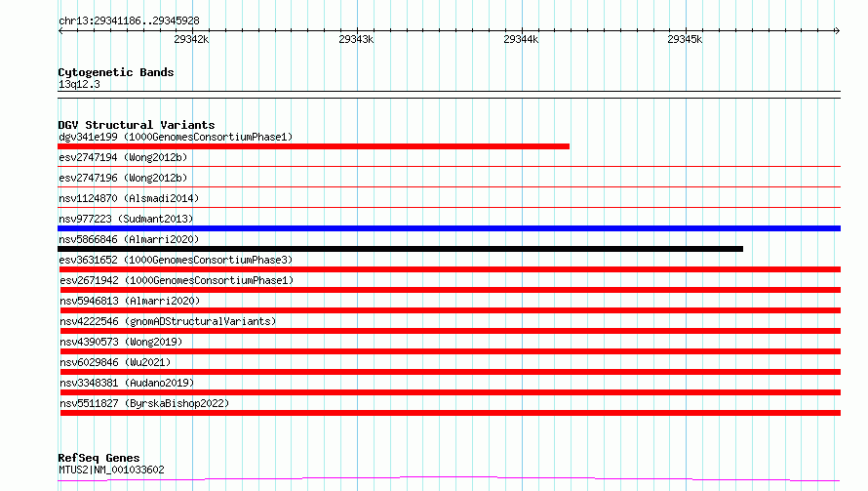Click nsv1124870 (Alsmadi2014) label
Image resolution: width=868 pixels, height=491 pixels.
129,198
